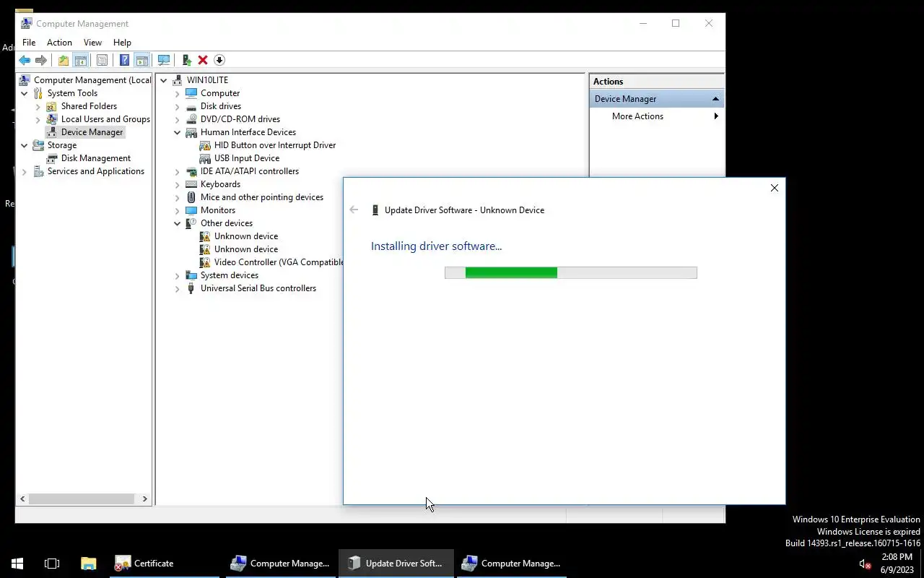
Task: Expand the Shared Folders node
Action: tap(38, 106)
